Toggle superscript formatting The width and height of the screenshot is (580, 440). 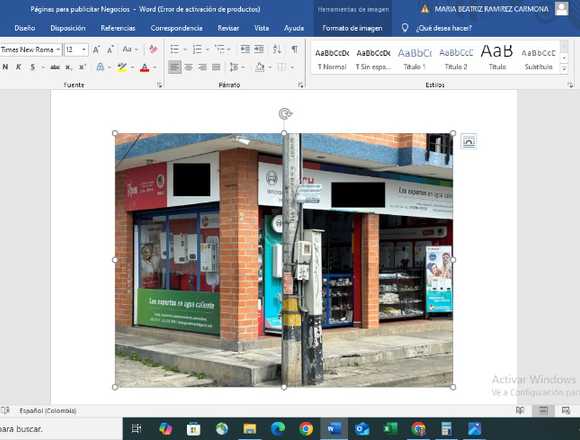[x=82, y=67]
